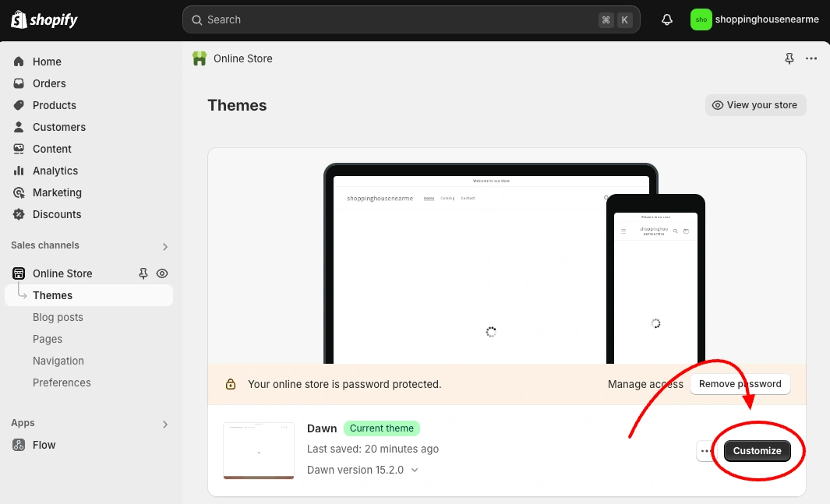Click the green account avatar

pos(701,19)
